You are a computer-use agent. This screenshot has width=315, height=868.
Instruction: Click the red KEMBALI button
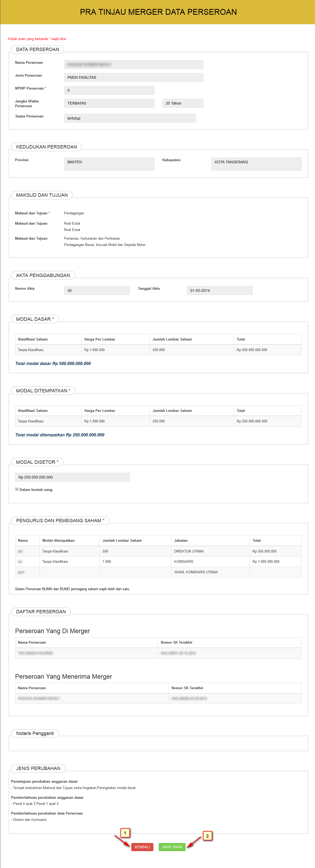(142, 847)
